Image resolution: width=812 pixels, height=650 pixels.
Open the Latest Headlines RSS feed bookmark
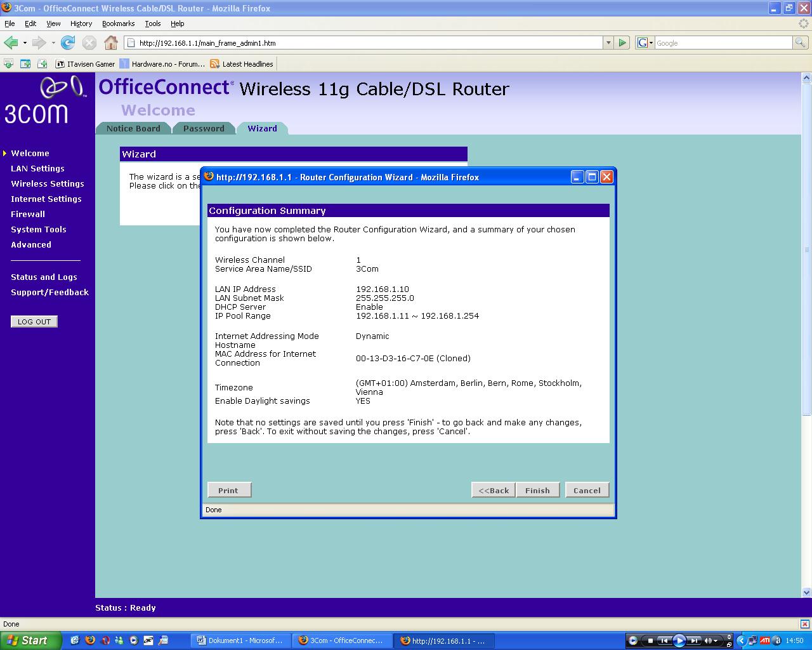click(242, 63)
